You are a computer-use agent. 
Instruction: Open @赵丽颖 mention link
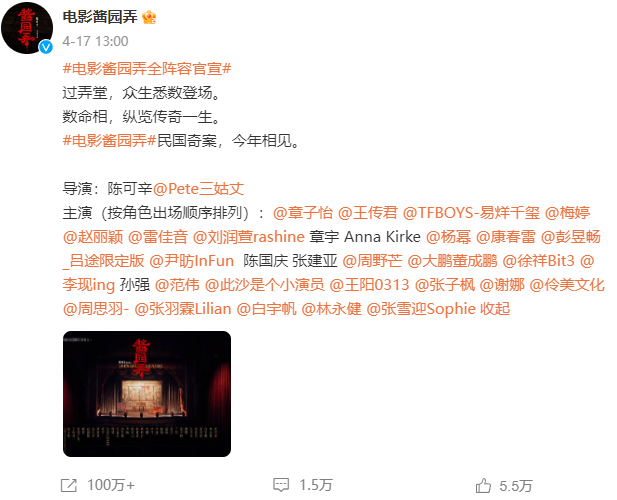[93, 237]
